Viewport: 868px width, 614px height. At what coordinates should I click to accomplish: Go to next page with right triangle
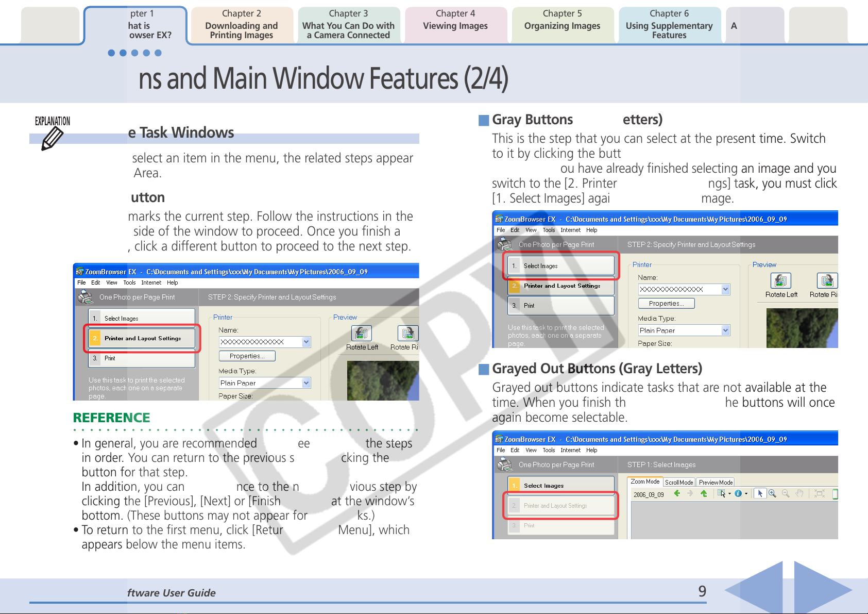point(821,589)
